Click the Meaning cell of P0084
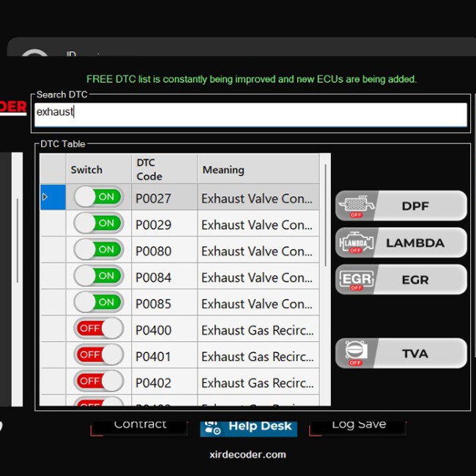The image size is (476, 476). tap(259, 276)
